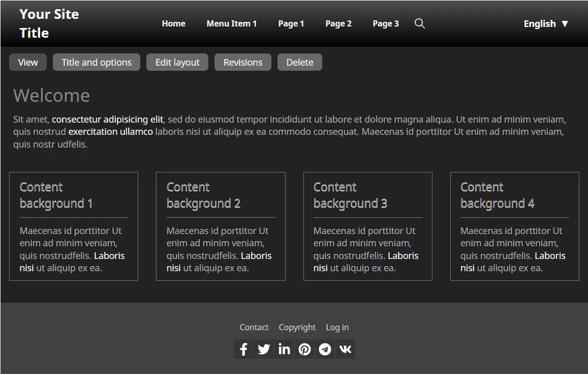588x375 pixels.
Task: Open the Facebook social icon in footer
Action: click(x=243, y=349)
